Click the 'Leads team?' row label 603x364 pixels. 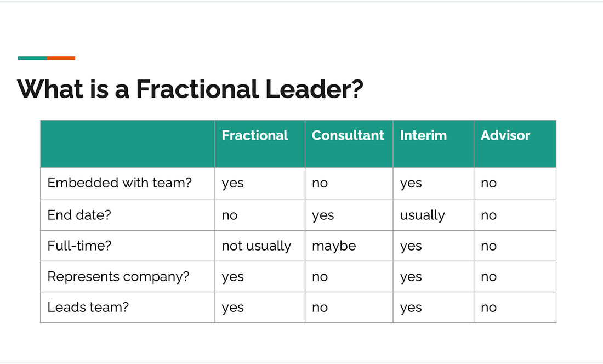(88, 307)
